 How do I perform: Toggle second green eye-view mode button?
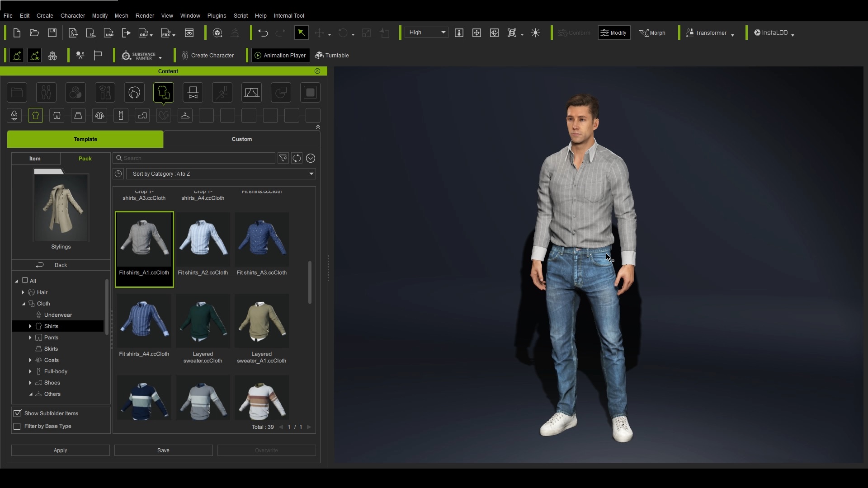[x=34, y=56]
